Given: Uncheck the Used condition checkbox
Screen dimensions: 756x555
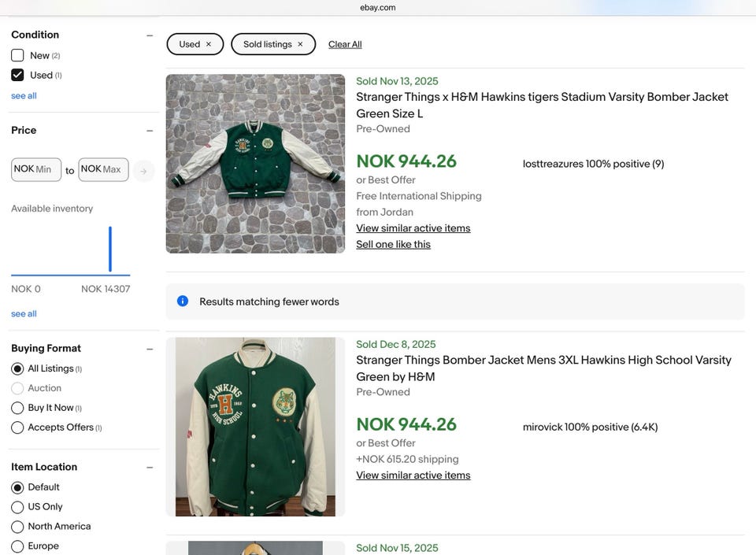Looking at the screenshot, I should [x=17, y=76].
